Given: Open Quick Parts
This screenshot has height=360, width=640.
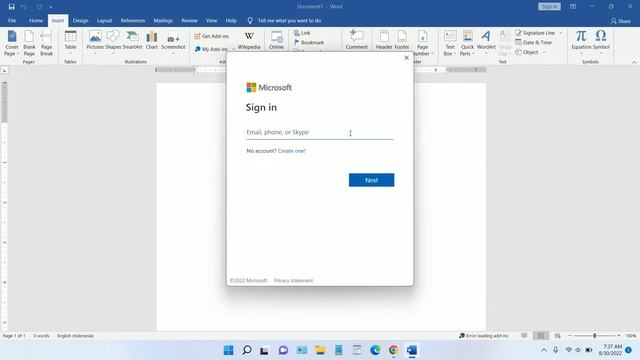Looking at the screenshot, I should (x=467, y=43).
